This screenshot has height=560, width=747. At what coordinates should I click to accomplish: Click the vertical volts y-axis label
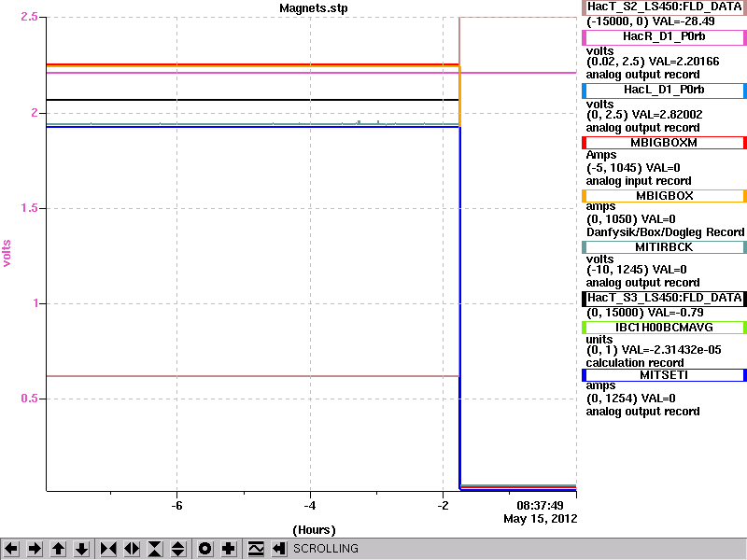tap(7, 253)
